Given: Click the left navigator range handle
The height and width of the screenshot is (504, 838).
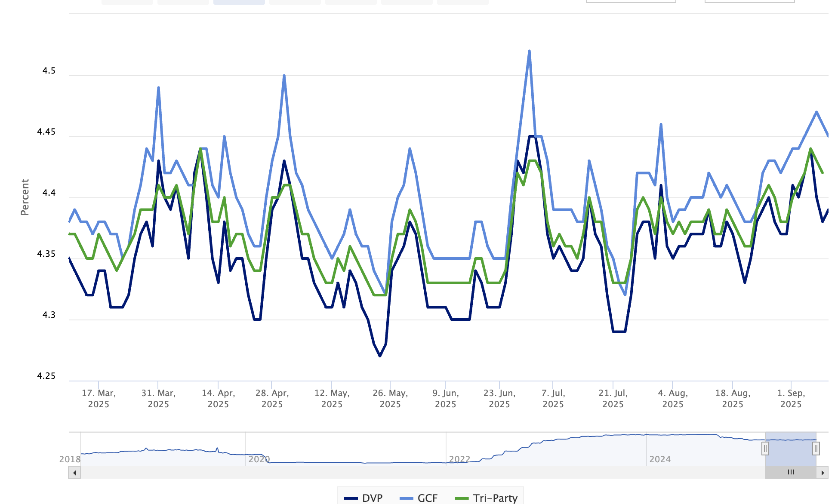Looking at the screenshot, I should [x=765, y=449].
